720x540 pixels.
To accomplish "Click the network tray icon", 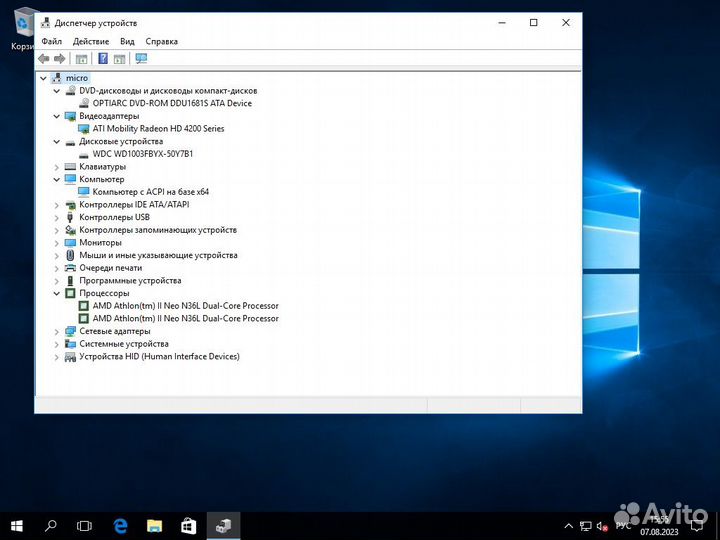I will (x=585, y=526).
